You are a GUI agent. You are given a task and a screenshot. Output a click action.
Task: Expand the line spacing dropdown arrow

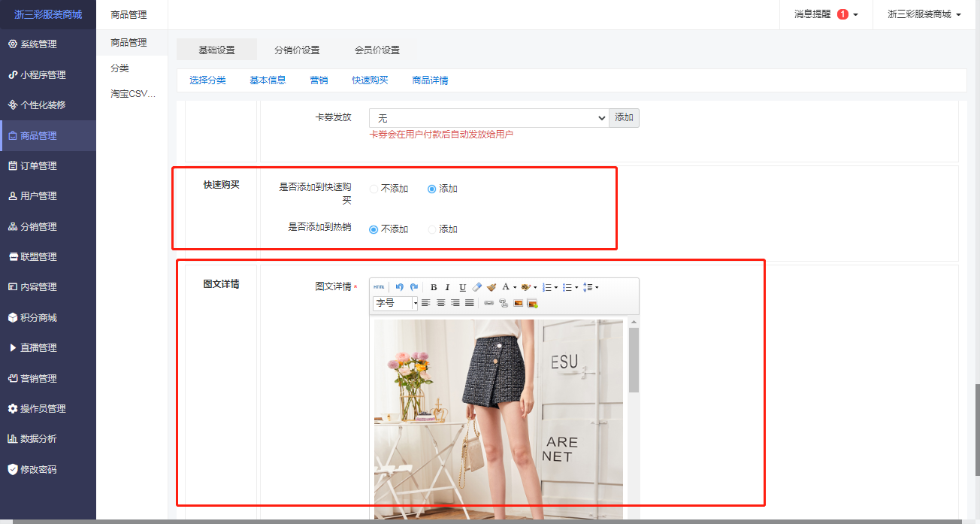click(x=597, y=287)
